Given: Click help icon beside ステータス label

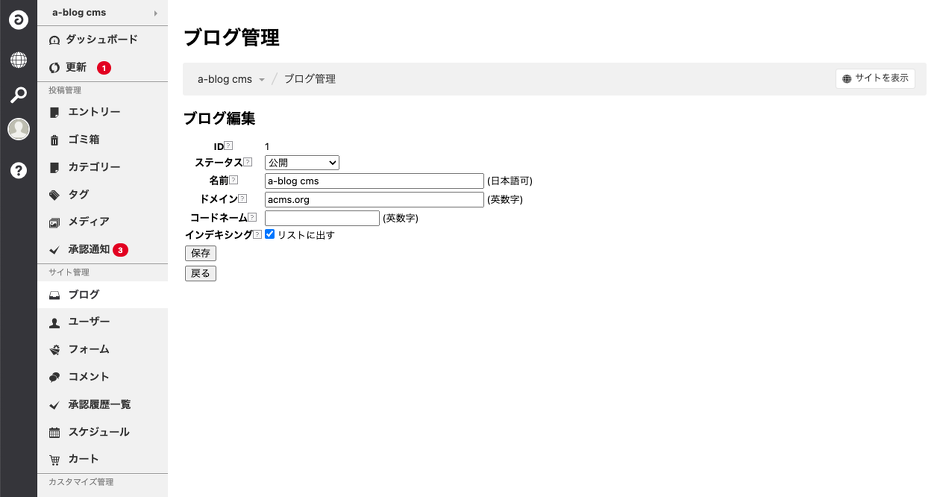Looking at the screenshot, I should [x=248, y=162].
